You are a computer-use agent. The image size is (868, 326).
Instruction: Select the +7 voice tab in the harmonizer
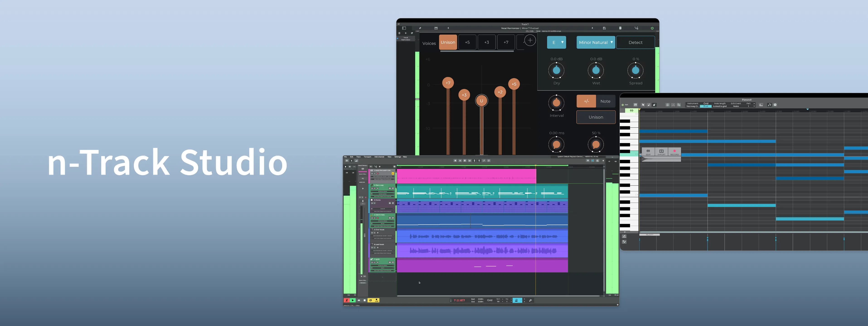coord(506,42)
